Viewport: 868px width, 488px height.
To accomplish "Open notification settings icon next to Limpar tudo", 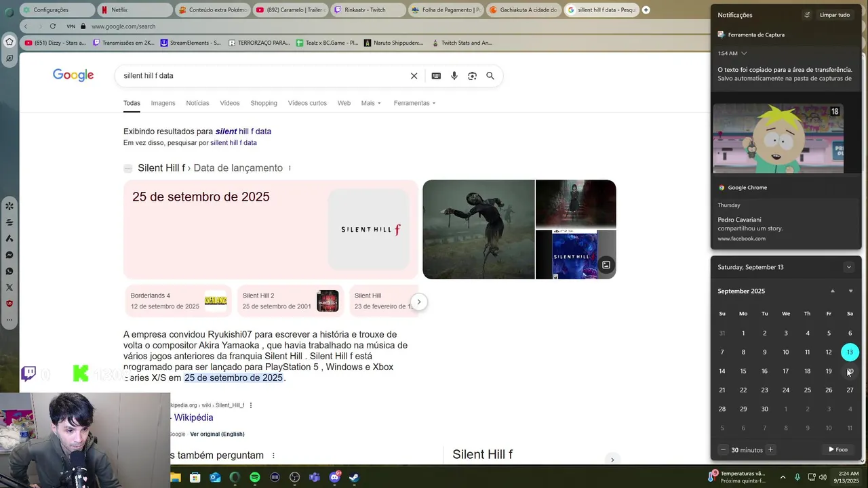I will pos(807,15).
